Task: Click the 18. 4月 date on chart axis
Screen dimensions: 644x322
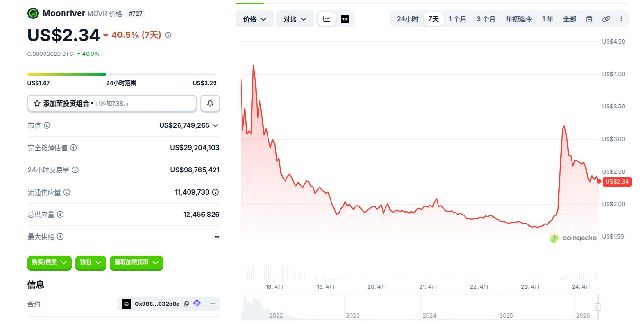Action: (x=275, y=287)
